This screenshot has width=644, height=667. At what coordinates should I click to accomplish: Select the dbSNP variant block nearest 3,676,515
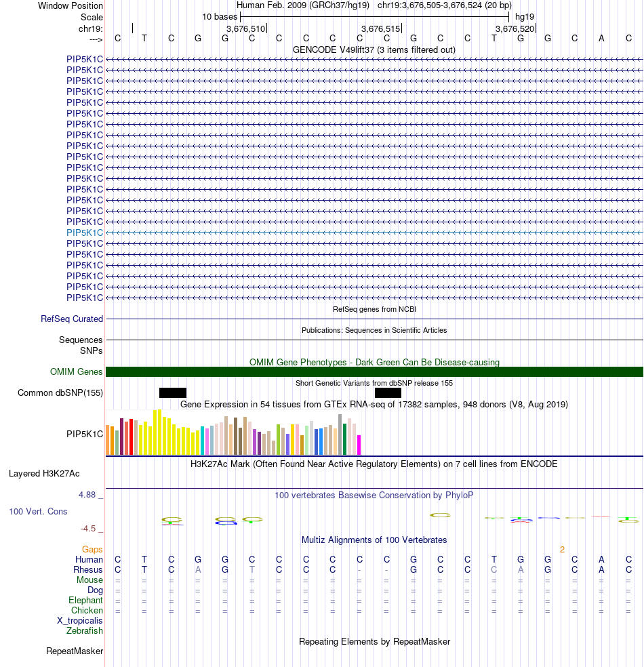[388, 392]
